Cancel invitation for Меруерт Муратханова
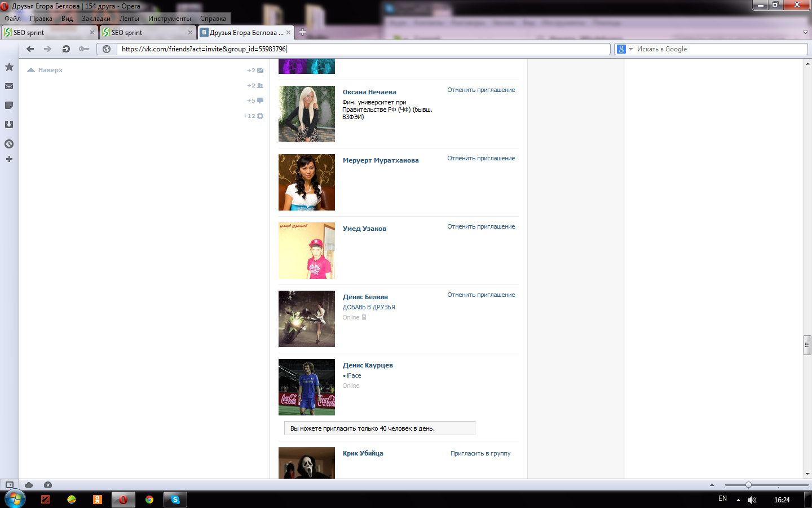This screenshot has height=508, width=812. 481,158
